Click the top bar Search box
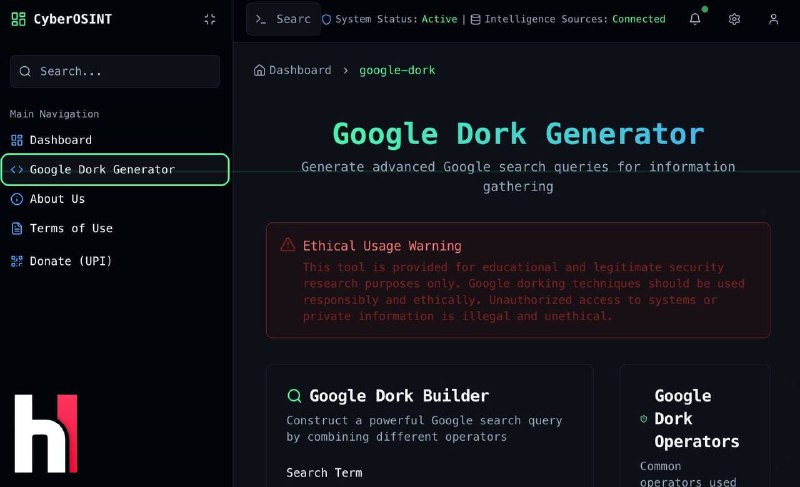The width and height of the screenshot is (800, 487). pyautogui.click(x=283, y=19)
